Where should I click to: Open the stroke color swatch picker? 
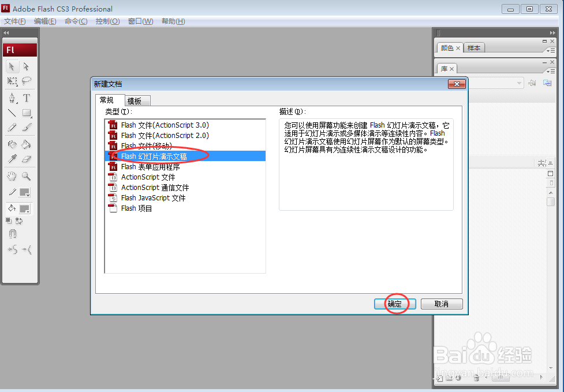point(24,192)
